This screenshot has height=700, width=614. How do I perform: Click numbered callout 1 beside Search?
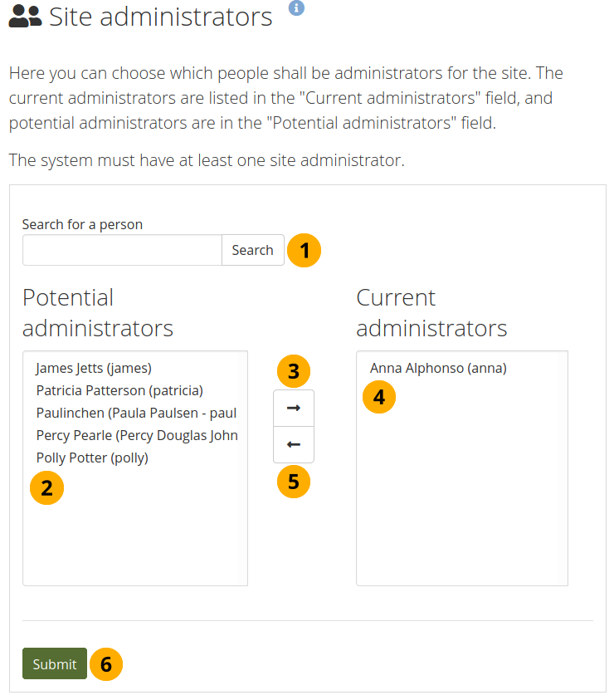coord(305,250)
